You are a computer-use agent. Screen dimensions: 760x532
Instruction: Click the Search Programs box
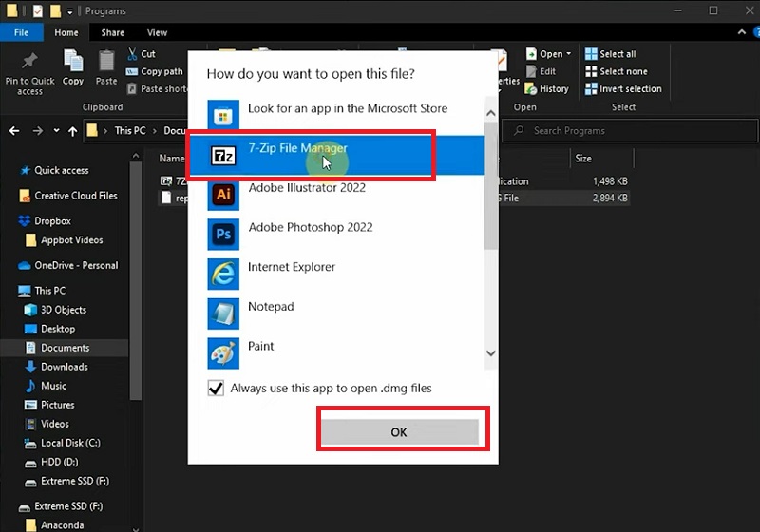pos(629,131)
